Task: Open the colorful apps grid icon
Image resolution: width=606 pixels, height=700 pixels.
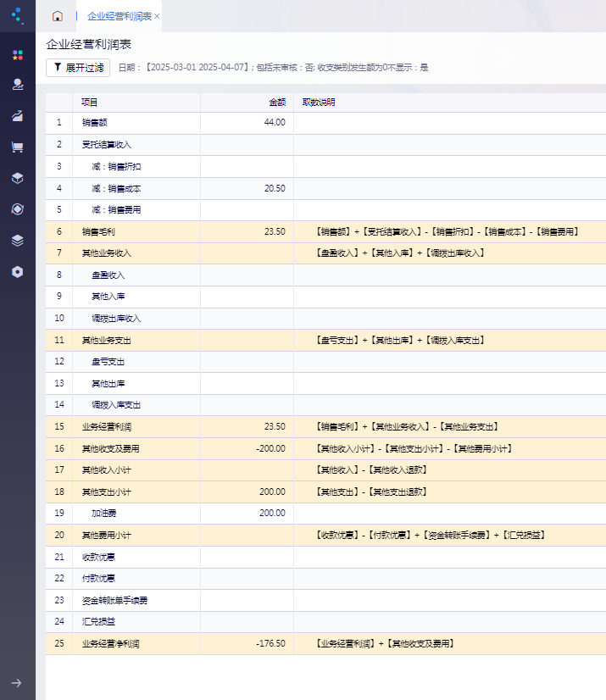Action: pos(18,55)
